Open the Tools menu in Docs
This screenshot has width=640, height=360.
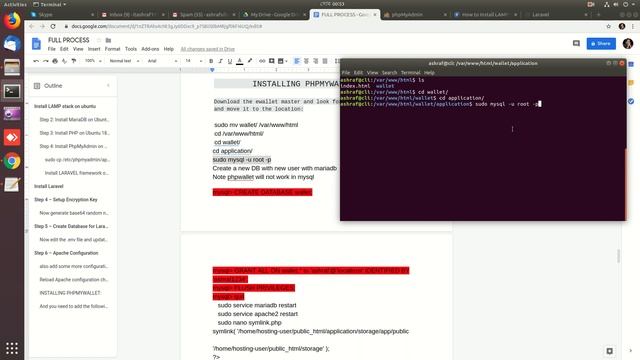tap(131, 49)
